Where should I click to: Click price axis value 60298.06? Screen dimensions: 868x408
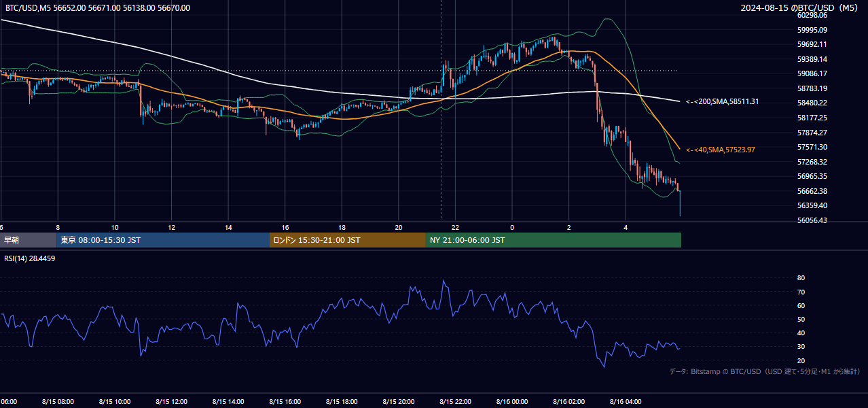pyautogui.click(x=812, y=15)
